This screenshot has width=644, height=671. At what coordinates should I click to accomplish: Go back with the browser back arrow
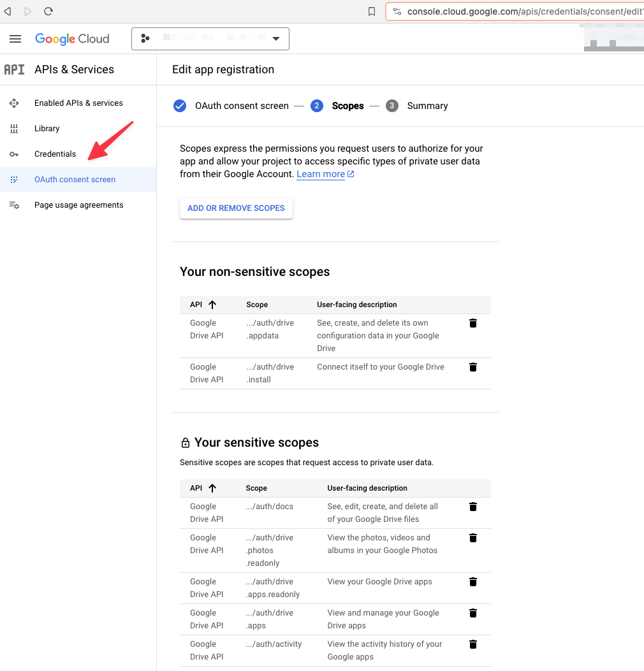point(8,11)
